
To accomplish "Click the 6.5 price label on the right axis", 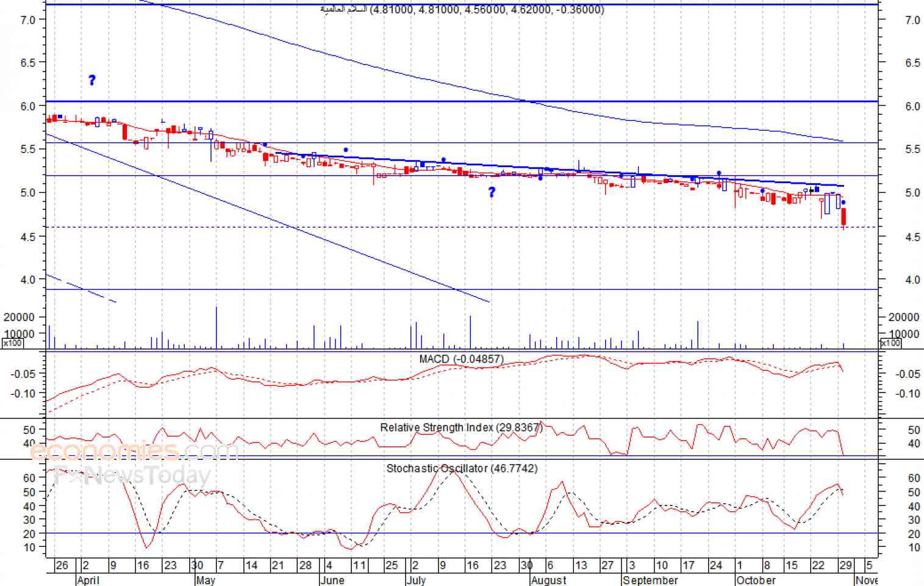I will click(x=912, y=62).
